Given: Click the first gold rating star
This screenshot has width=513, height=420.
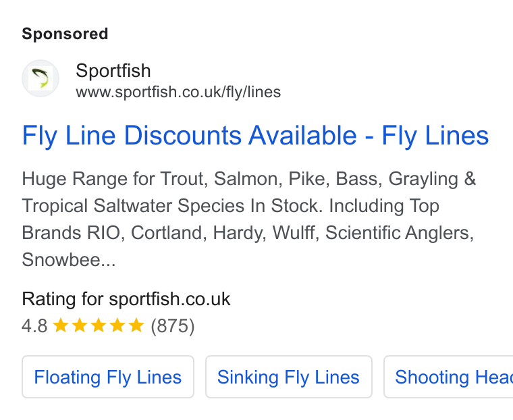Looking at the screenshot, I should tap(61, 325).
